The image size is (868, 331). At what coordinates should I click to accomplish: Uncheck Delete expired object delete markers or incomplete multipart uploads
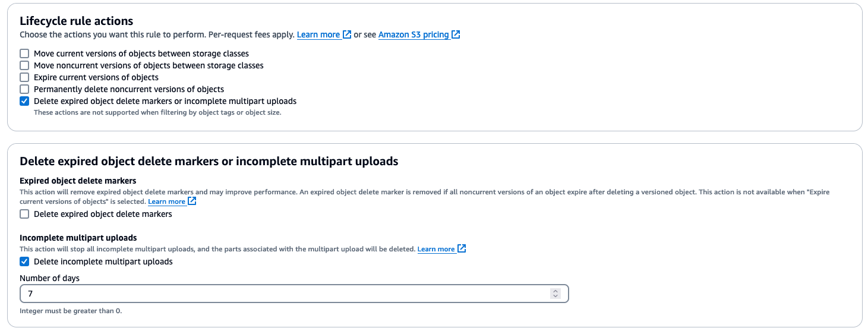pyautogui.click(x=24, y=101)
